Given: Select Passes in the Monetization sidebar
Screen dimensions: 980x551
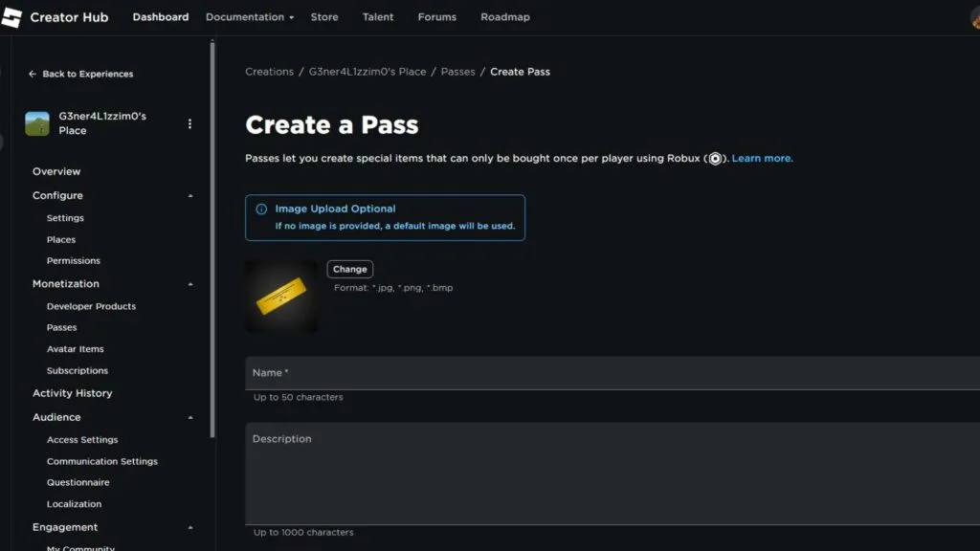Looking at the screenshot, I should coord(62,327).
